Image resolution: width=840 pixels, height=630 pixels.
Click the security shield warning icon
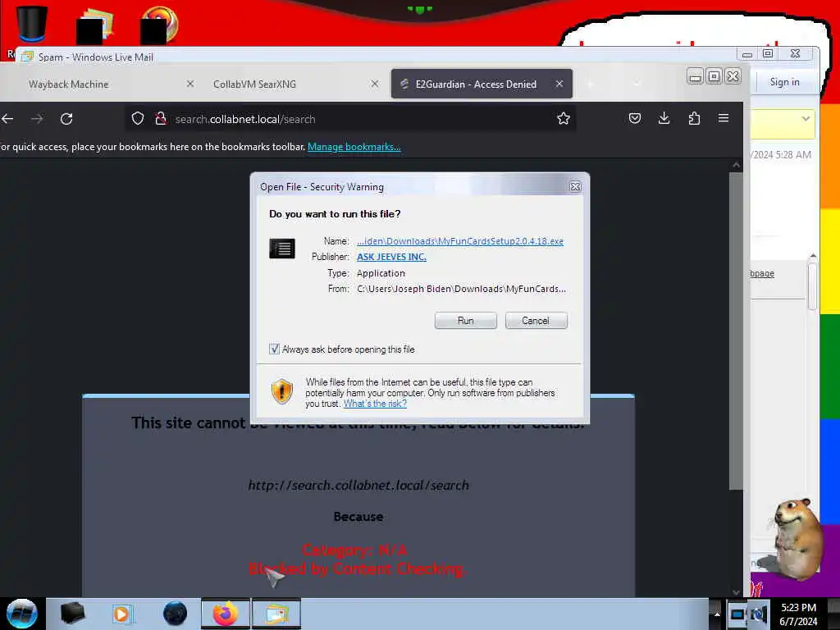pyautogui.click(x=282, y=391)
